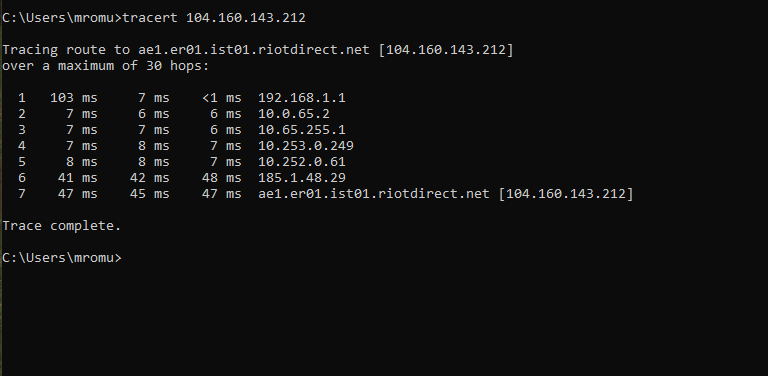Viewport: 768px width, 376px height.
Task: Click the tracert 104.160.143.212 command text
Action: 214,18
